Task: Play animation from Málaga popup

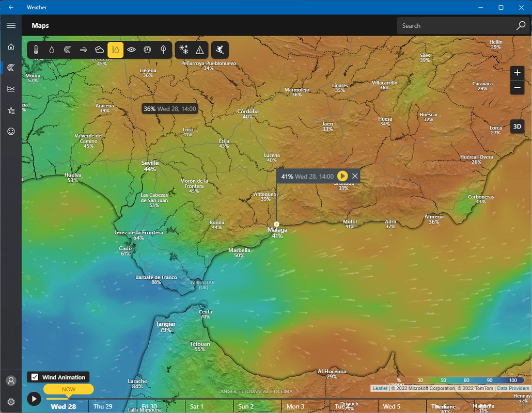Action: (342, 176)
